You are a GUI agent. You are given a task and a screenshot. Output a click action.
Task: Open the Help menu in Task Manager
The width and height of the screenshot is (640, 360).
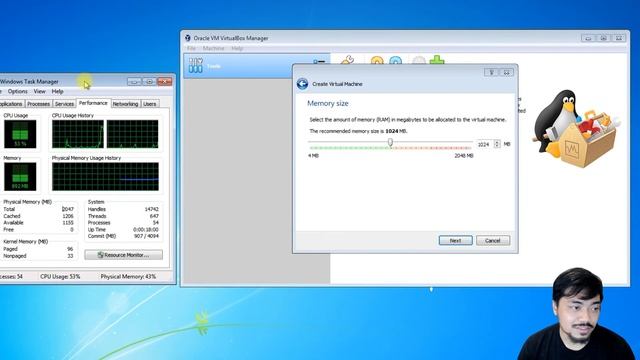(x=58, y=91)
